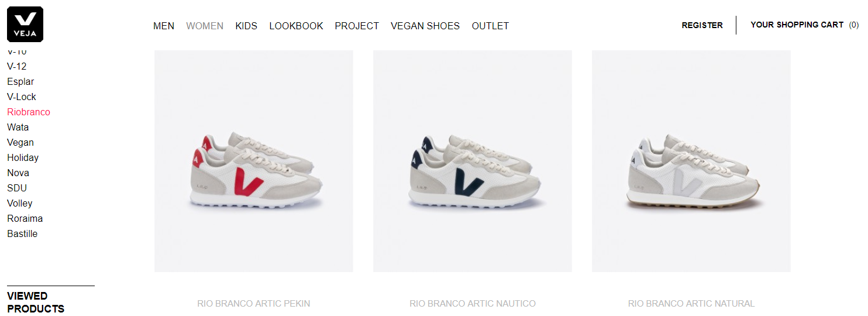The height and width of the screenshot is (316, 868).
Task: Select the Roraima category
Action: coord(25,218)
